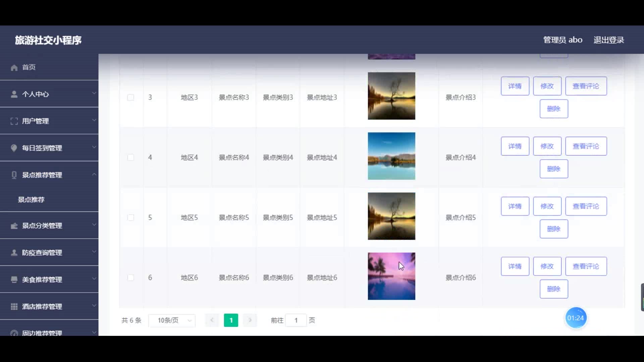The width and height of the screenshot is (644, 362).
Task: Click 详情 for 景点名称3
Action: pos(515,86)
